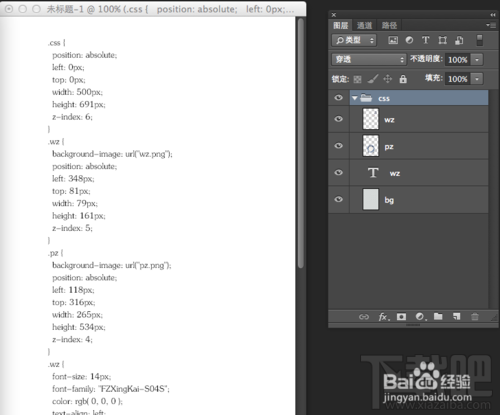Select the text layer T icon
Image resolution: width=500 pixels, height=415 pixels.
tap(373, 173)
